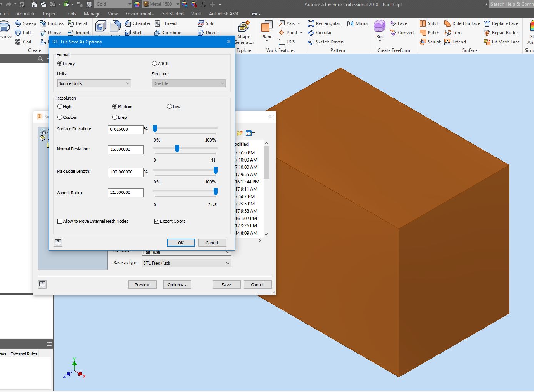Select Binary format radio button
The width and height of the screenshot is (534, 392).
[60, 63]
